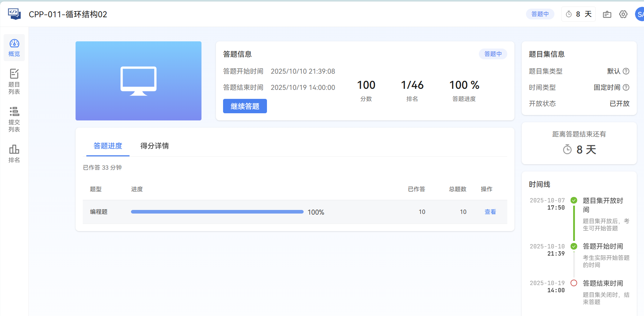
Task: Click the clock icon in countdown card
Action: [567, 149]
